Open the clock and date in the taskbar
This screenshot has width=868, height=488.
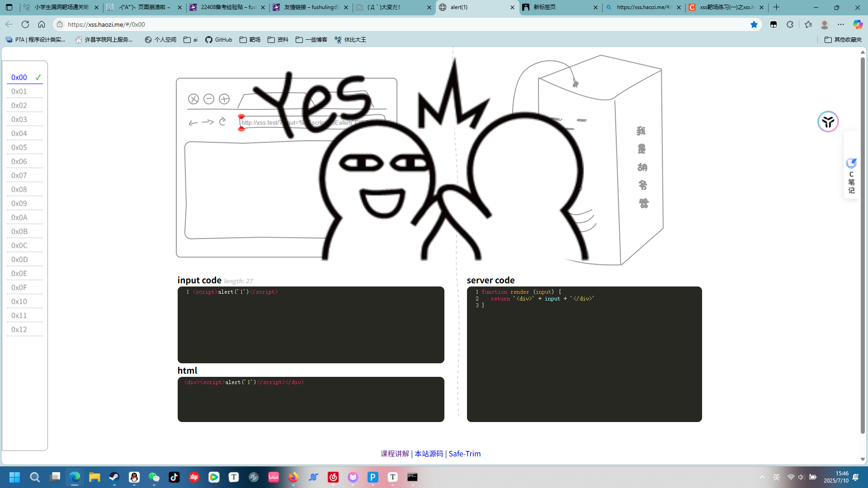coord(836,477)
